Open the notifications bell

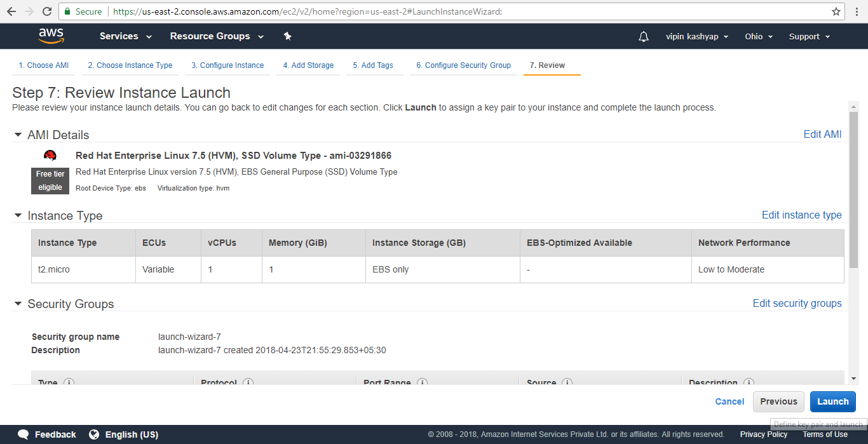pyautogui.click(x=644, y=37)
